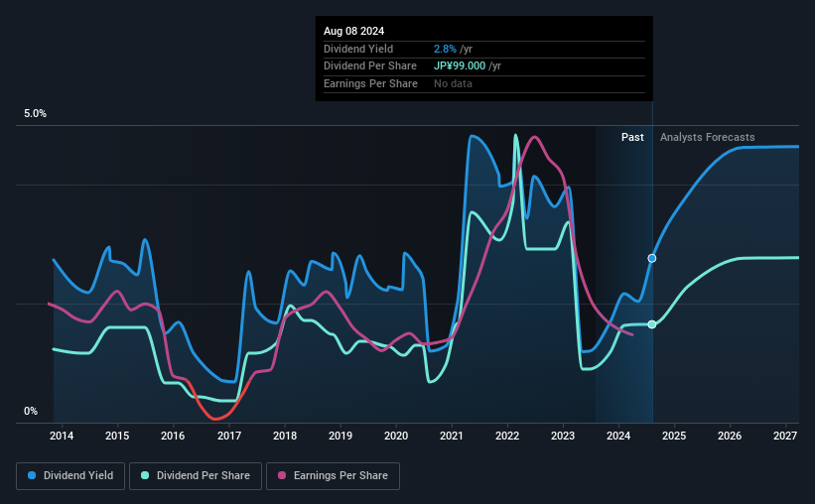The height and width of the screenshot is (504, 815).
Task: Select the 2014 label on the time axis
Action: click(62, 436)
